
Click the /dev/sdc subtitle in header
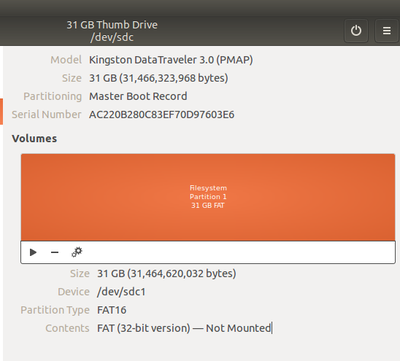112,37
